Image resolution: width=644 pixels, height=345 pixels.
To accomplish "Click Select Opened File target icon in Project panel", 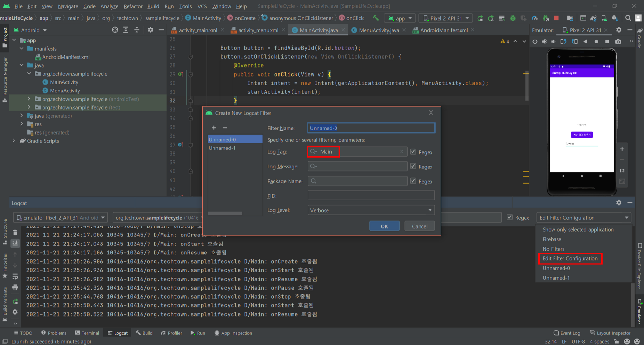I will (115, 30).
